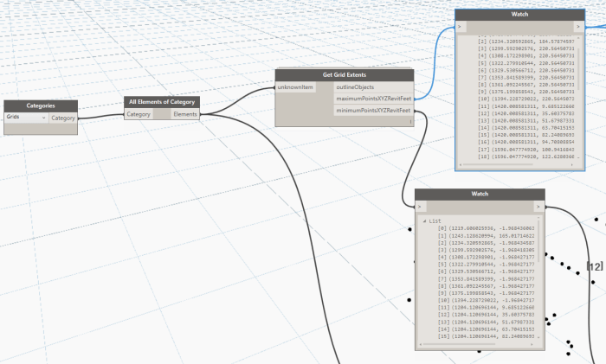Click maximumPointsXYZRevitFeet output port
The width and height of the screenshot is (606, 364).
[374, 99]
